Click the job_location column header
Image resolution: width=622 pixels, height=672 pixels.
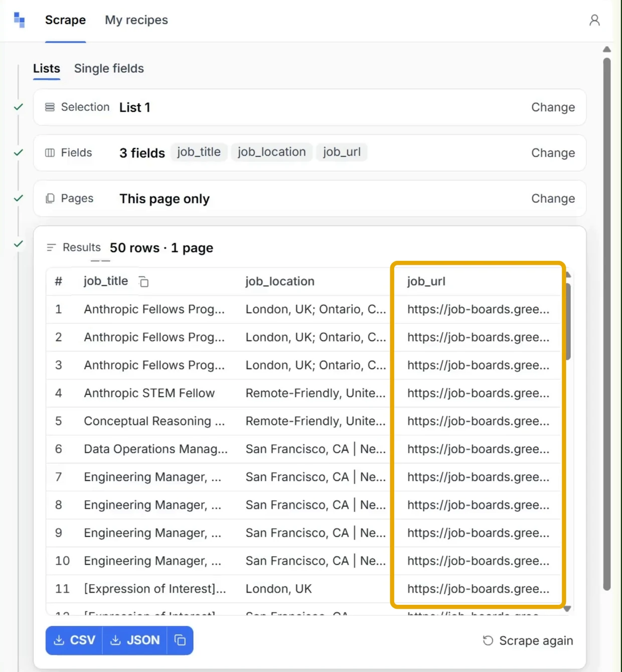coord(280,281)
